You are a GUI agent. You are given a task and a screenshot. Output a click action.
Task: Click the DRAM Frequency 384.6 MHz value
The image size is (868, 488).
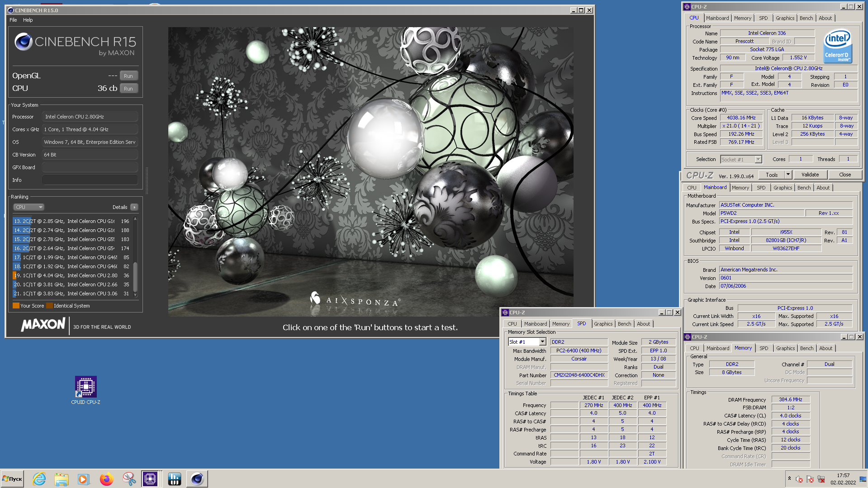coord(790,399)
